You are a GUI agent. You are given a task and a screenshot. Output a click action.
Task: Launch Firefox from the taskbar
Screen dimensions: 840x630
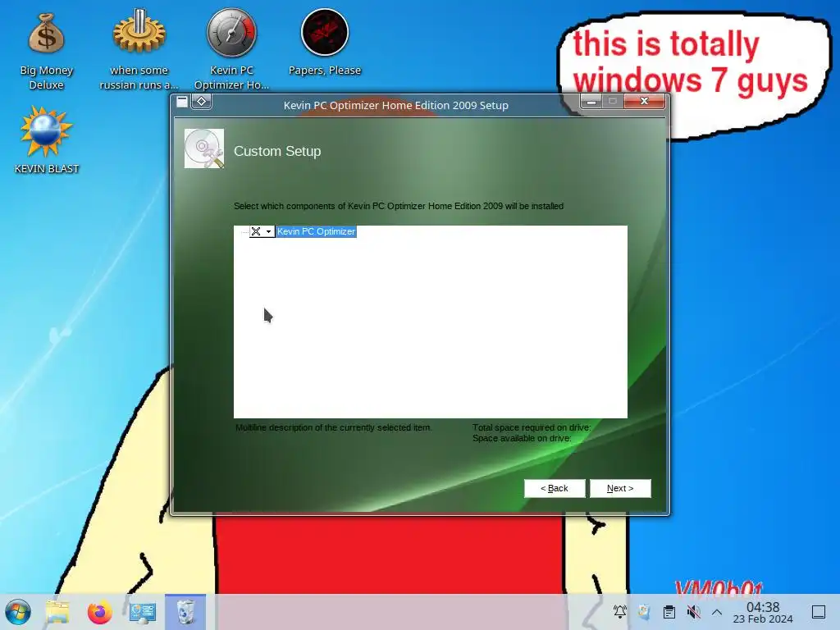click(99, 612)
